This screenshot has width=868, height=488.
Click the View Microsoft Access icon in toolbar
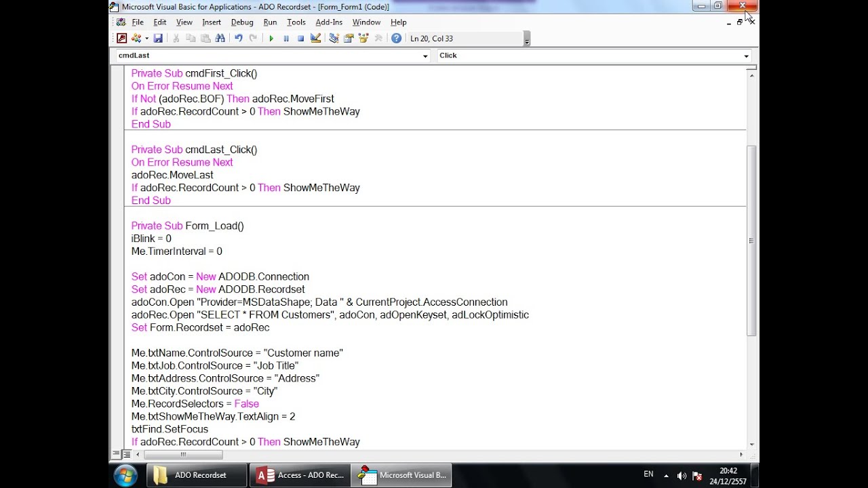(121, 39)
